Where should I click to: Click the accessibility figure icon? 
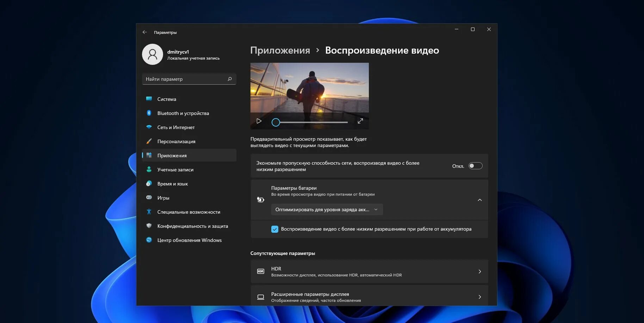(149, 212)
